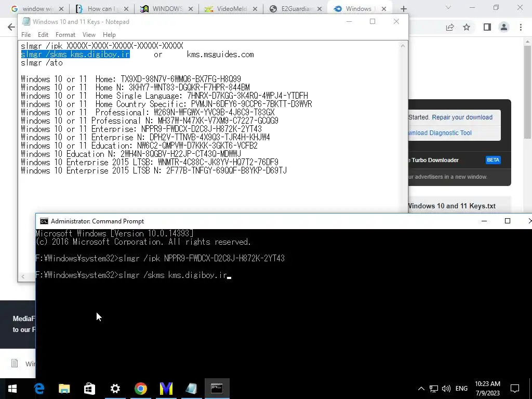Open the network status tray icon
The width and height of the screenshot is (532, 399).
[x=434, y=389]
